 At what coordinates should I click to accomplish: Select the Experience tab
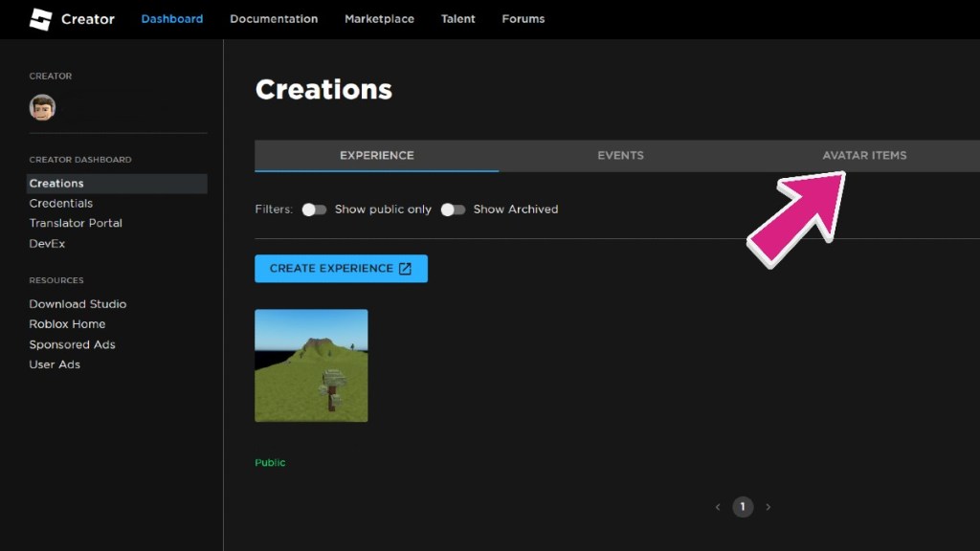[376, 156]
